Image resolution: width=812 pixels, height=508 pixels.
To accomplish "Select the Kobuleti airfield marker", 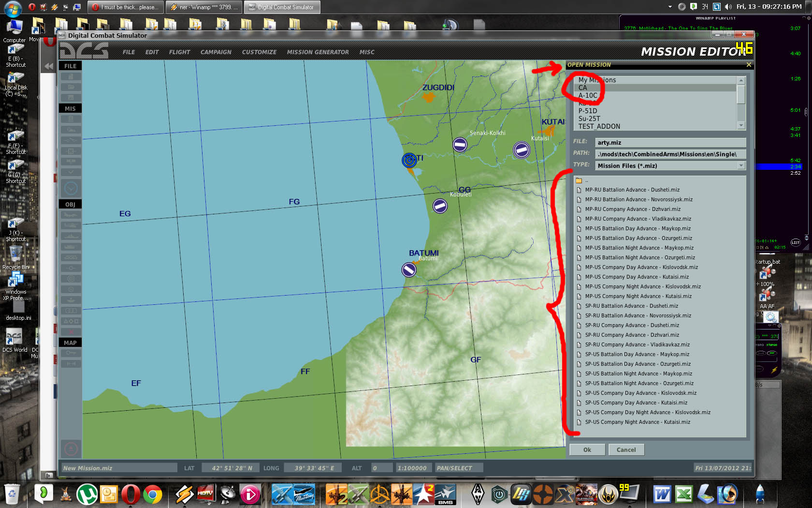I will point(440,206).
